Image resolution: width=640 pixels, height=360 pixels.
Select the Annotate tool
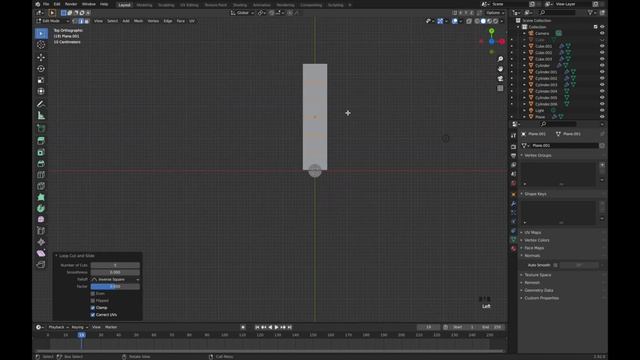pos(41,104)
